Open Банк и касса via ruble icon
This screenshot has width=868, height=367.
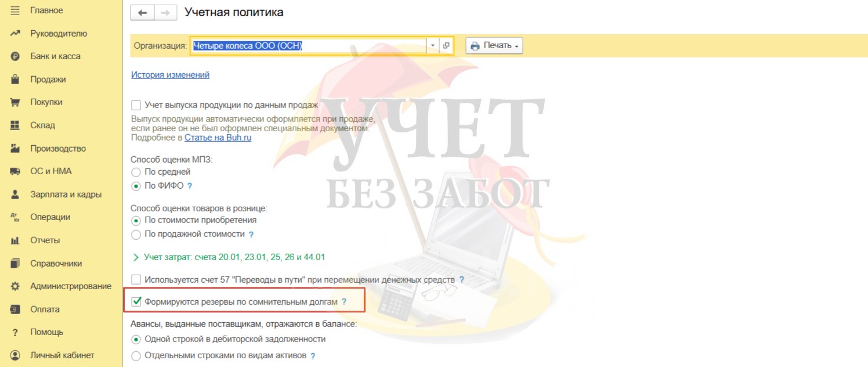(x=15, y=56)
